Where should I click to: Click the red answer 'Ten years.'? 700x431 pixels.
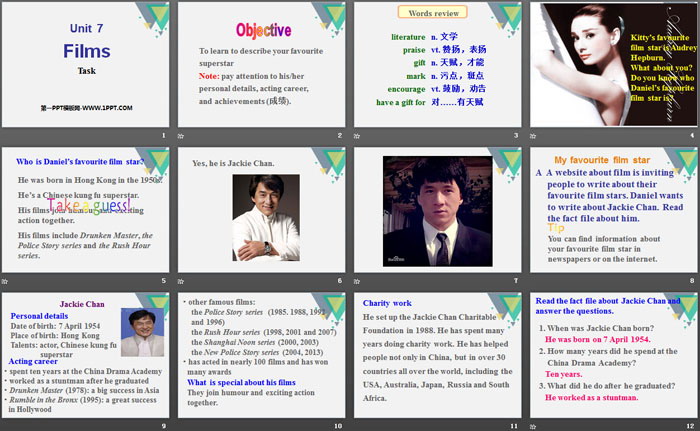point(567,374)
